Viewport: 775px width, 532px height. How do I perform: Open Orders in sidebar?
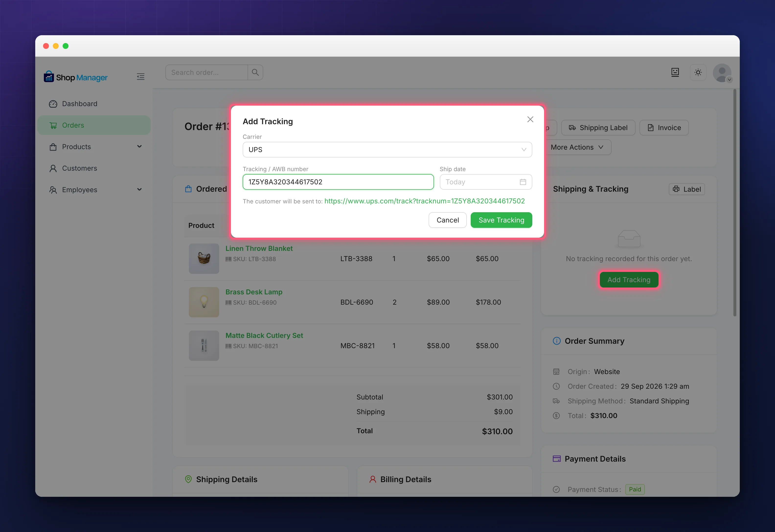click(x=94, y=125)
